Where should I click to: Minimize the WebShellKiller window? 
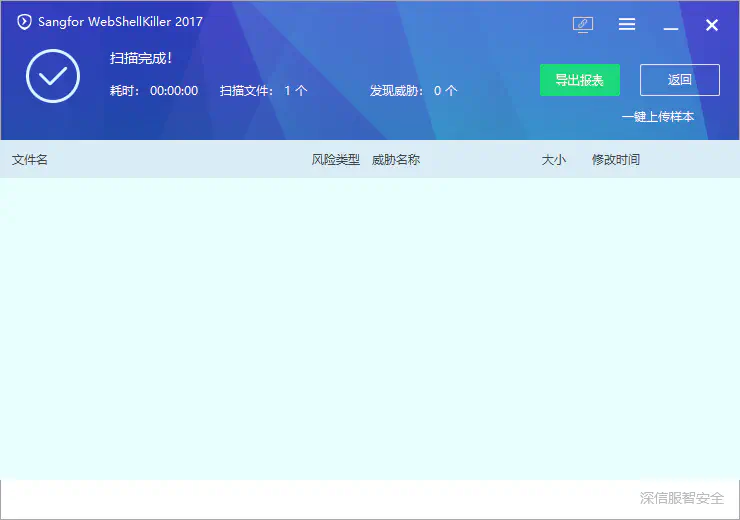click(670, 26)
